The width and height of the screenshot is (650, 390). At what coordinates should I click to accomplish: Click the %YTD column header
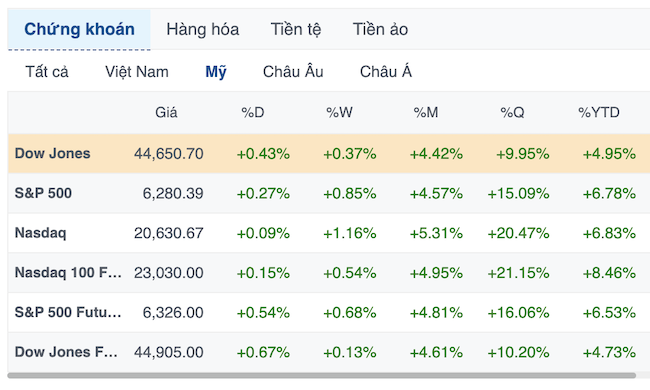(x=599, y=112)
